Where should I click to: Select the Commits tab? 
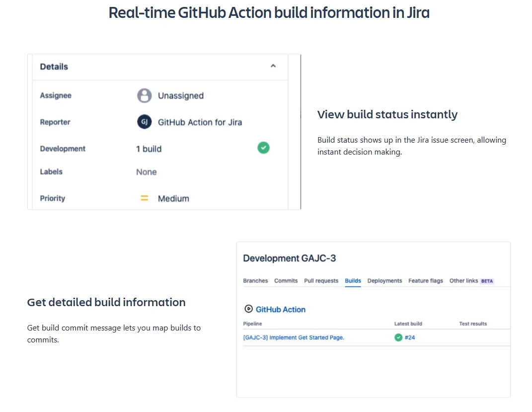pos(286,280)
